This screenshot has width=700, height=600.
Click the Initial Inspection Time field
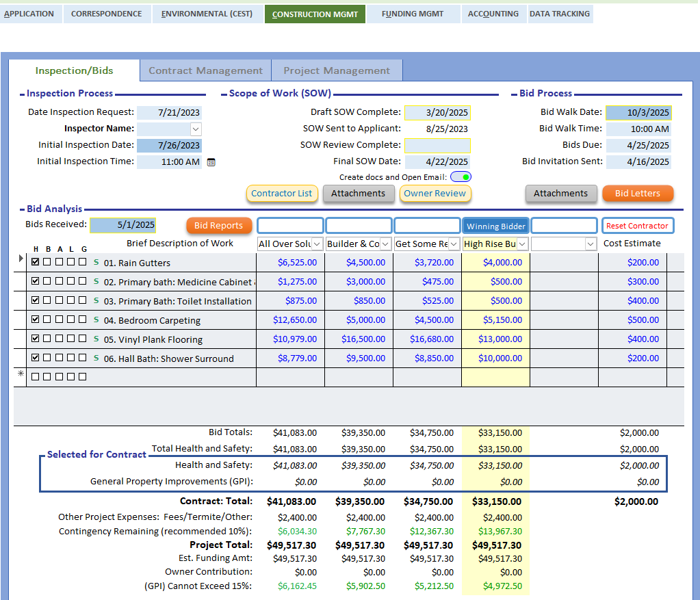(x=170, y=162)
